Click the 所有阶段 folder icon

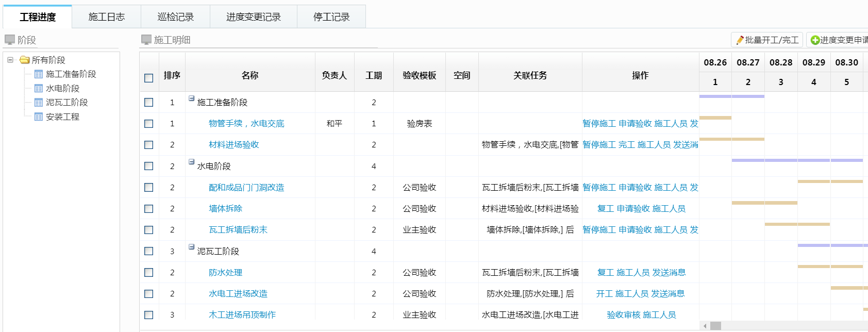[24, 60]
